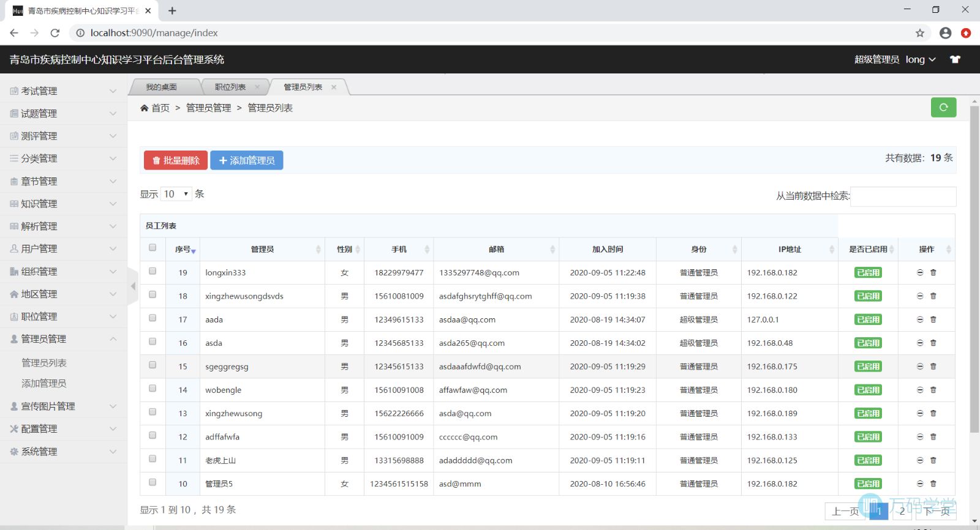Delete the xingzhewusongdsvds administrator via trash icon
The width and height of the screenshot is (980, 530).
click(x=933, y=296)
